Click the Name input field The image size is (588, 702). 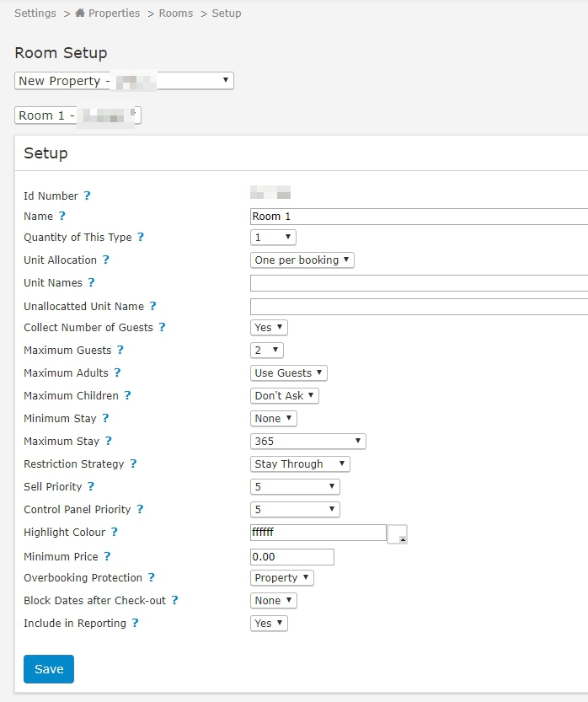419,217
